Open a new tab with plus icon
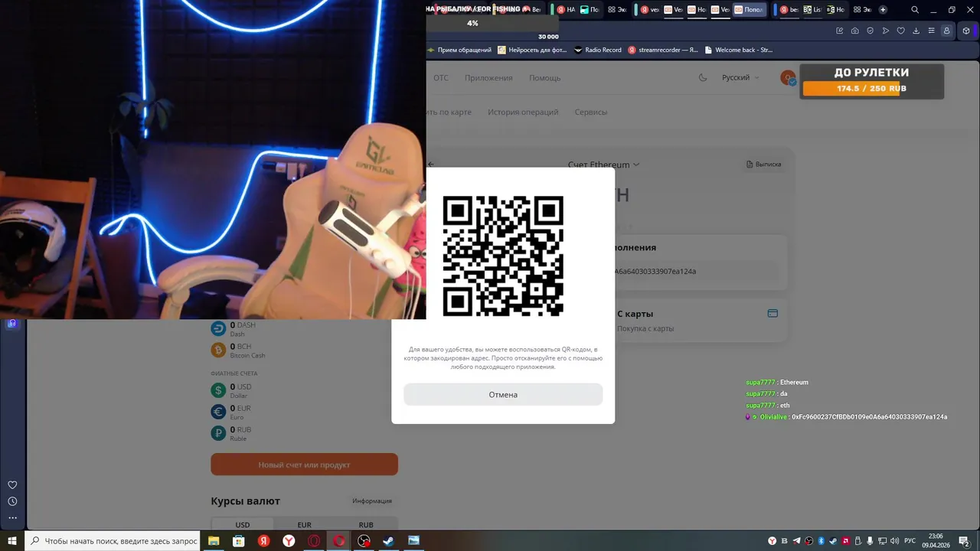Image resolution: width=980 pixels, height=551 pixels. pos(883,10)
